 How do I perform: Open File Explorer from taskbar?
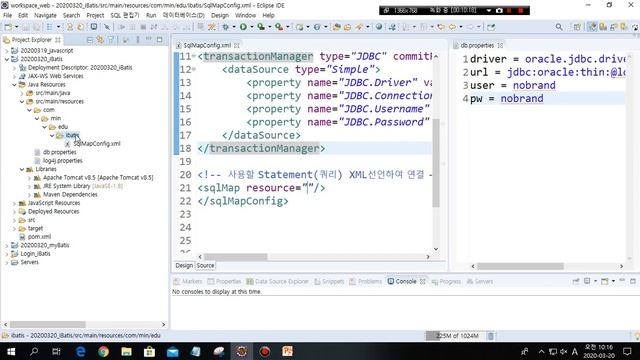click(x=126, y=351)
